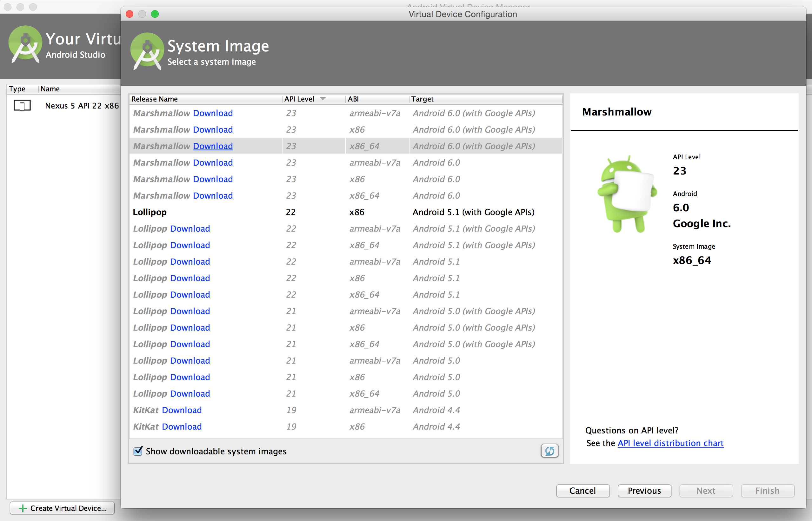Click the Marshmallow Android mascot image
Image resolution: width=812 pixels, height=521 pixels.
tap(627, 194)
